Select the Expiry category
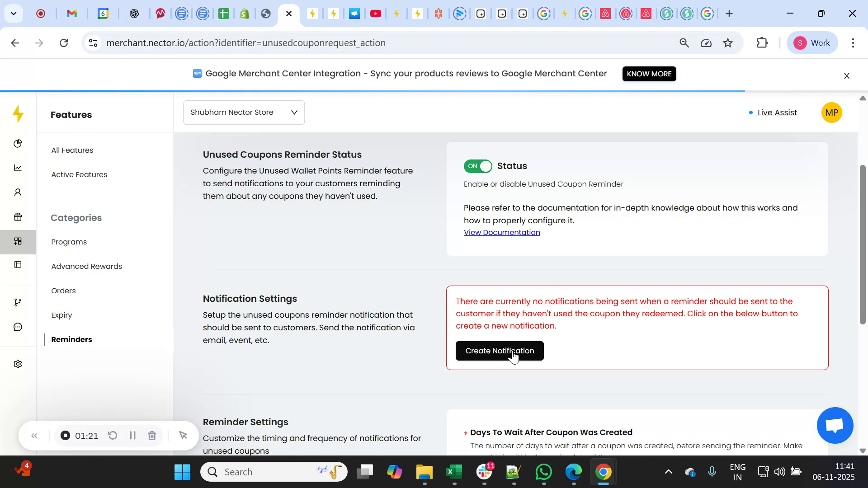868x488 pixels. (61, 315)
